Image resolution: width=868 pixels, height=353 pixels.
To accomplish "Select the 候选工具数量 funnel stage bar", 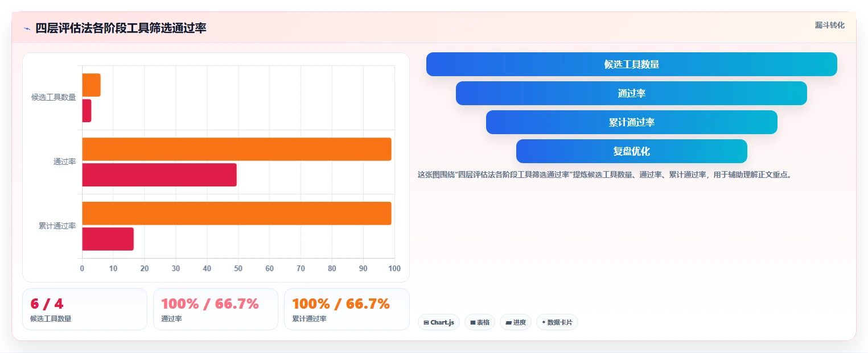I will [x=631, y=64].
